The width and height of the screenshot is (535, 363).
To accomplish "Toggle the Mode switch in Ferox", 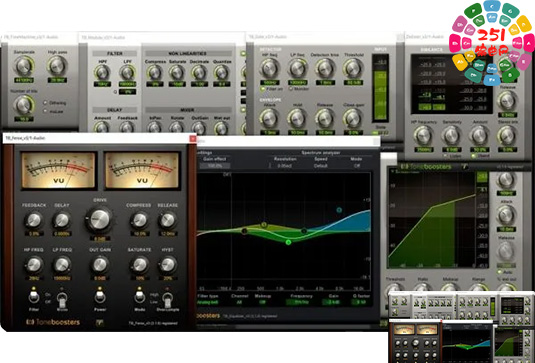I will click(139, 296).
